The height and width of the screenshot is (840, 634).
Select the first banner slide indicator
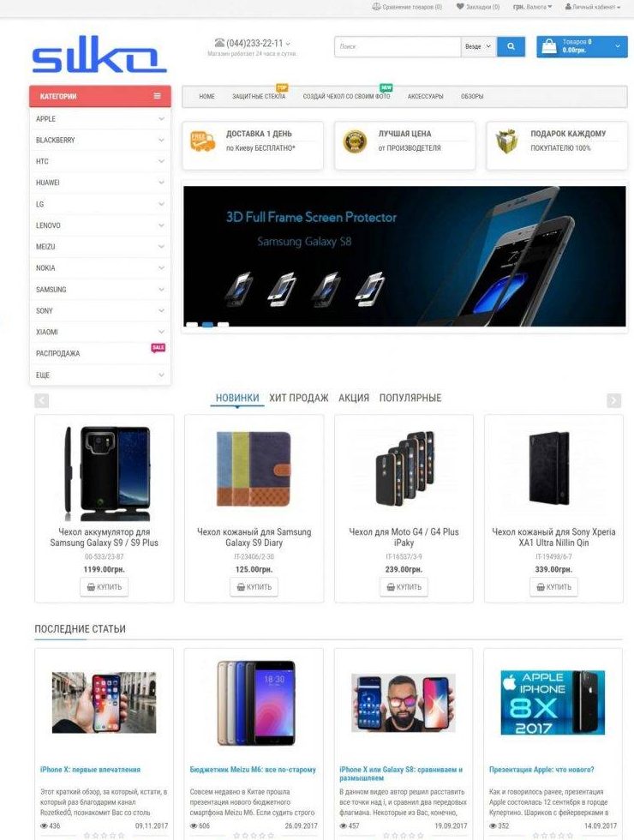click(x=191, y=324)
